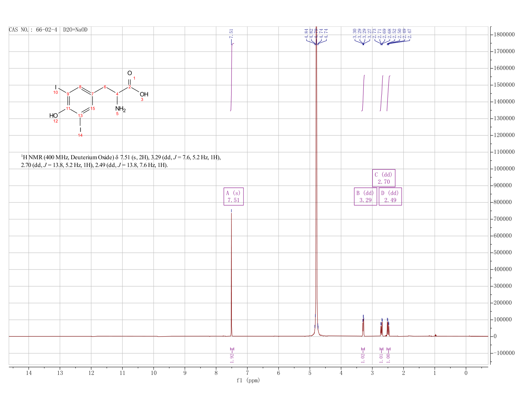Click the 4 tick label on ppm axis
532x411 pixels.
pos(341,373)
